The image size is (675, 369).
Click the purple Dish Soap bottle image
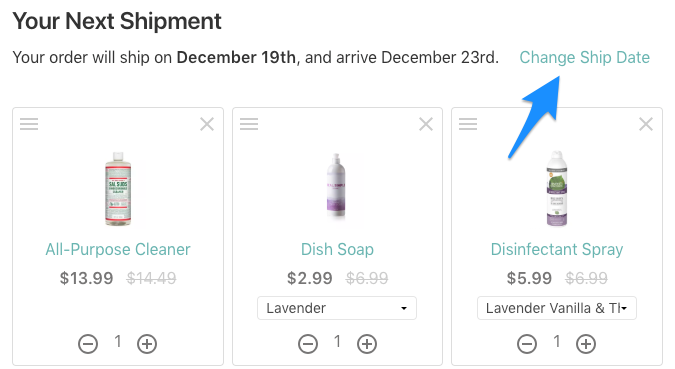pos(337,186)
